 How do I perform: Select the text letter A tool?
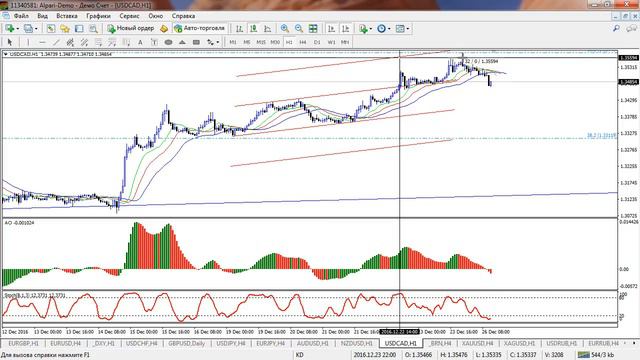click(x=140, y=42)
